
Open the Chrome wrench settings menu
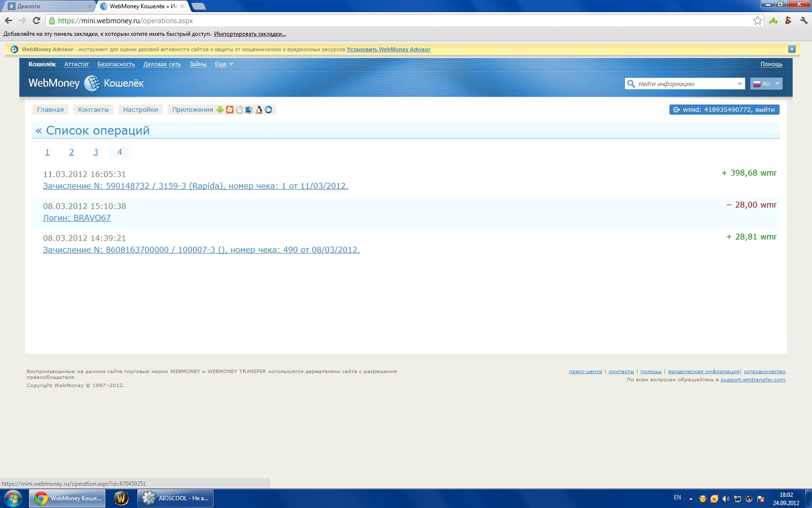804,20
